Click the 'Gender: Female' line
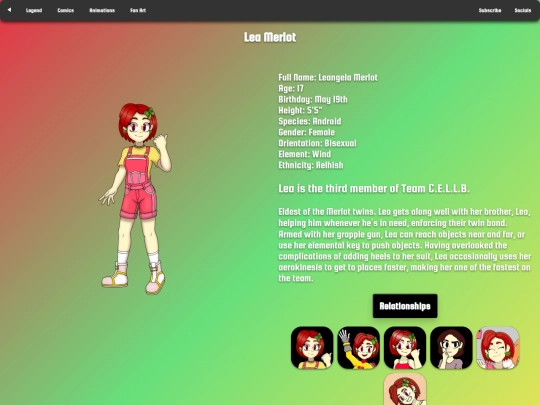This screenshot has width=540, height=405. pos(307,132)
